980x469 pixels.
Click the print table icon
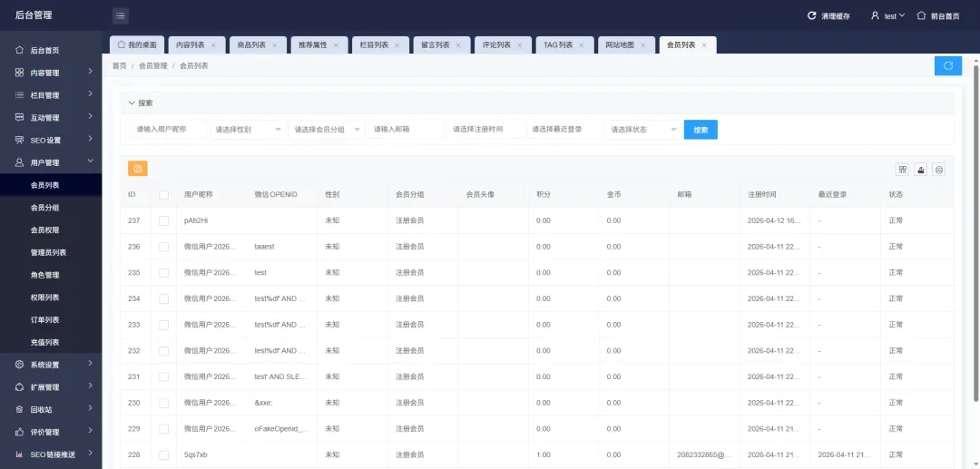[939, 170]
